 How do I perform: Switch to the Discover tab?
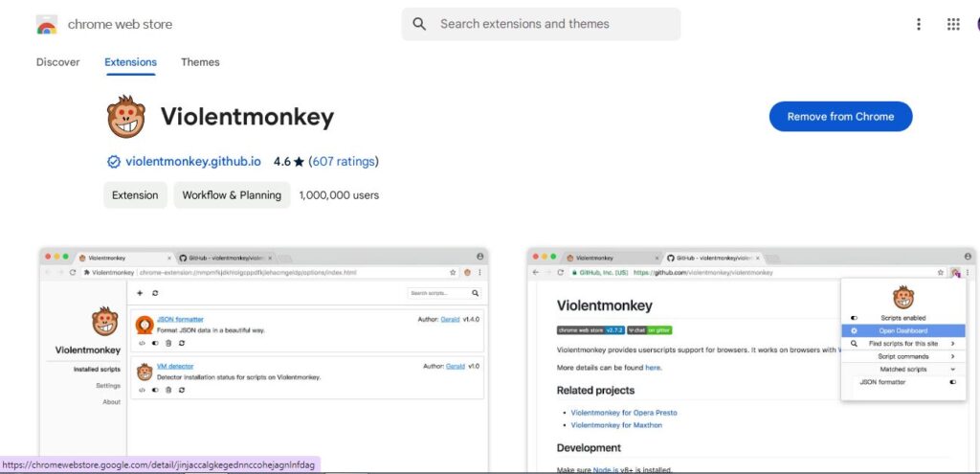(58, 62)
